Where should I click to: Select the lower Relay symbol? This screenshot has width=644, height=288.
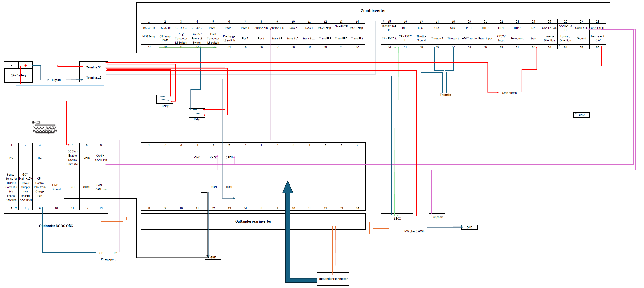tap(197, 113)
